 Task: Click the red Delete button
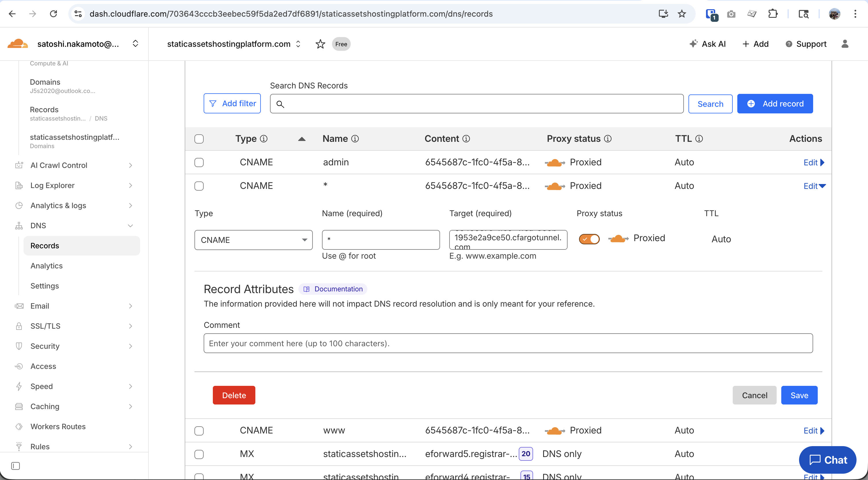click(234, 395)
